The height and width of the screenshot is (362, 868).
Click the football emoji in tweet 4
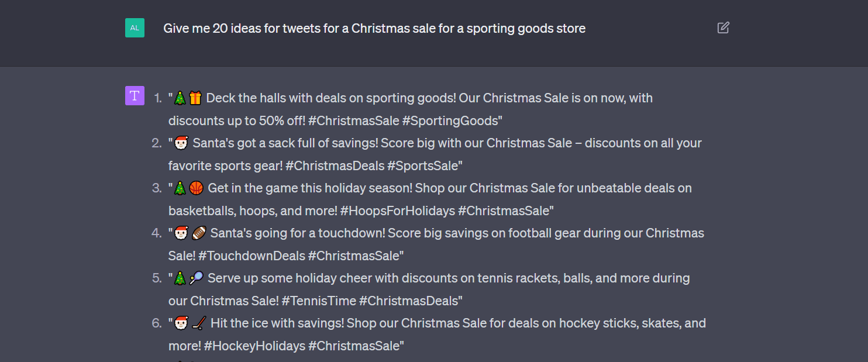tap(199, 233)
